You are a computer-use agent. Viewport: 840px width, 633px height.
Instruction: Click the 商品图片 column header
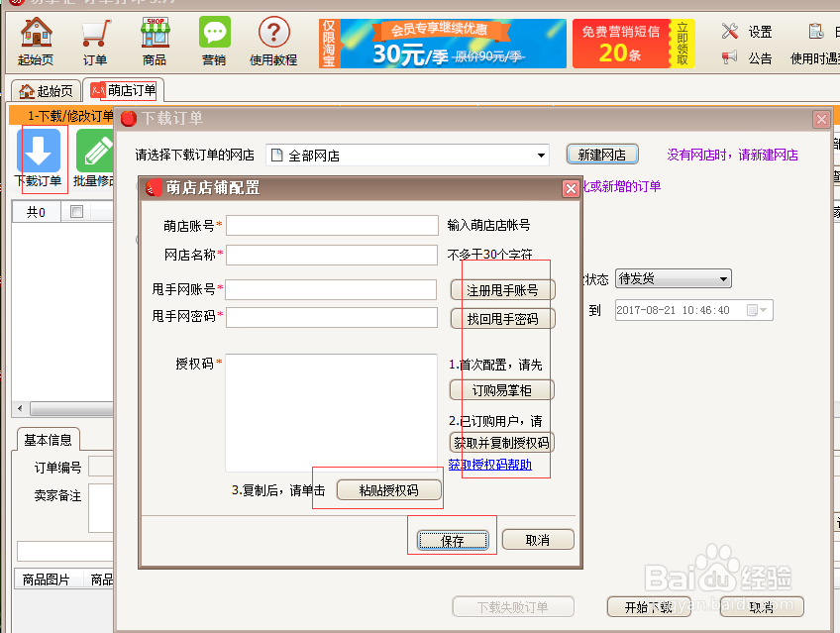47,580
